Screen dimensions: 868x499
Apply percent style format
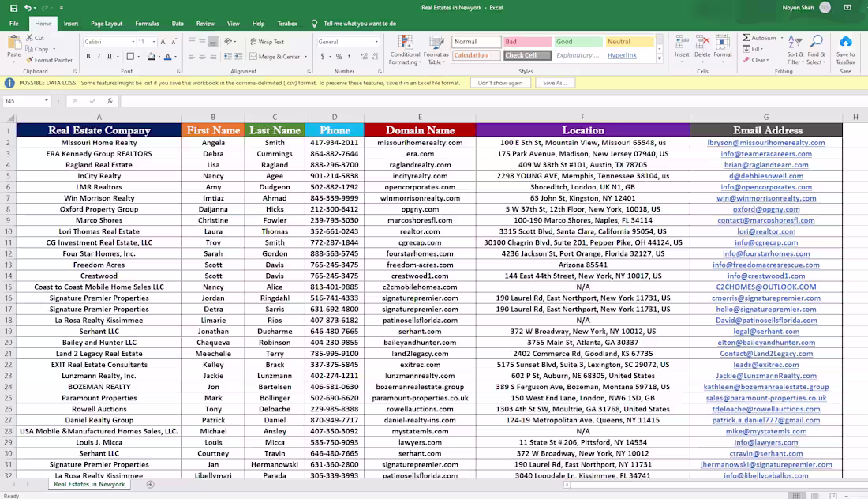tap(339, 57)
